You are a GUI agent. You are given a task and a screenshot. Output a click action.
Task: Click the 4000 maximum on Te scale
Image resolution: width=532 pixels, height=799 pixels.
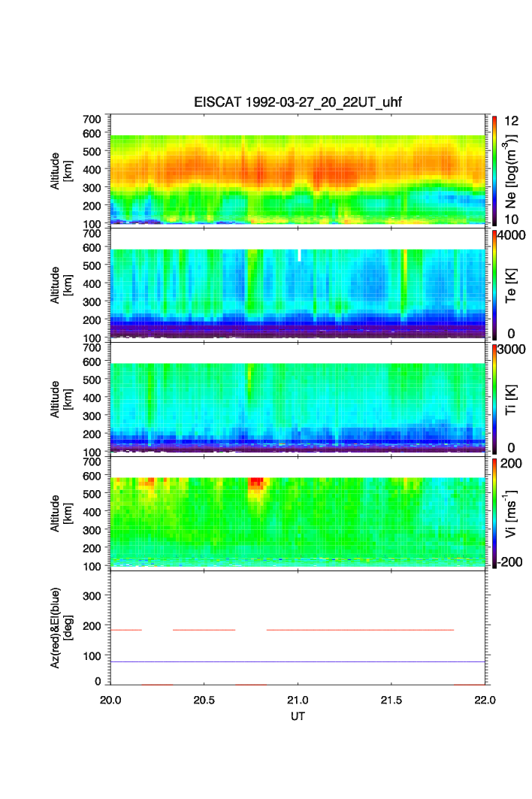coord(512,236)
